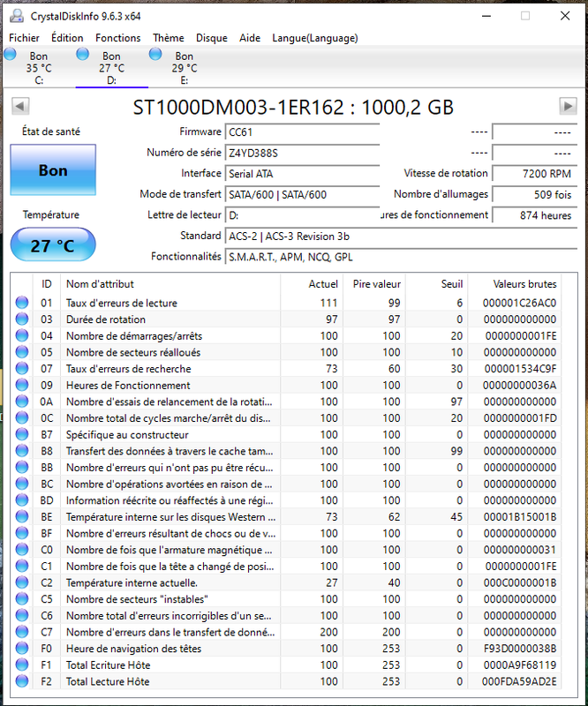Open the Fonctions menu
The width and height of the screenshot is (588, 706).
pyautogui.click(x=117, y=38)
